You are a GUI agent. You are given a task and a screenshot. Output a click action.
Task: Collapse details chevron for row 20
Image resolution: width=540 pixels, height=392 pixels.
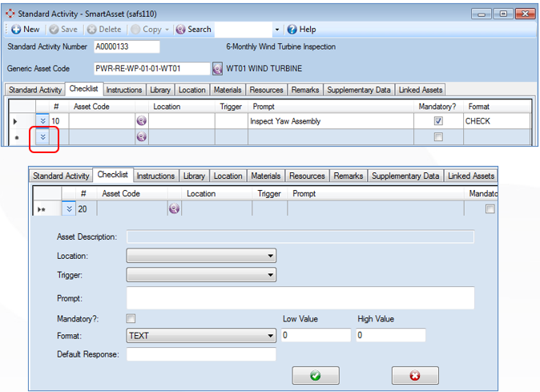click(x=69, y=209)
